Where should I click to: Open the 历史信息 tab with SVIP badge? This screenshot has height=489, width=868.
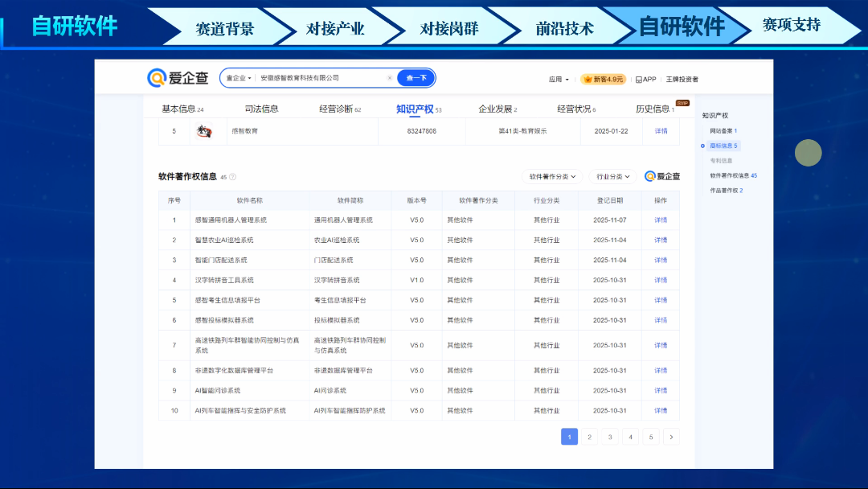pos(653,109)
